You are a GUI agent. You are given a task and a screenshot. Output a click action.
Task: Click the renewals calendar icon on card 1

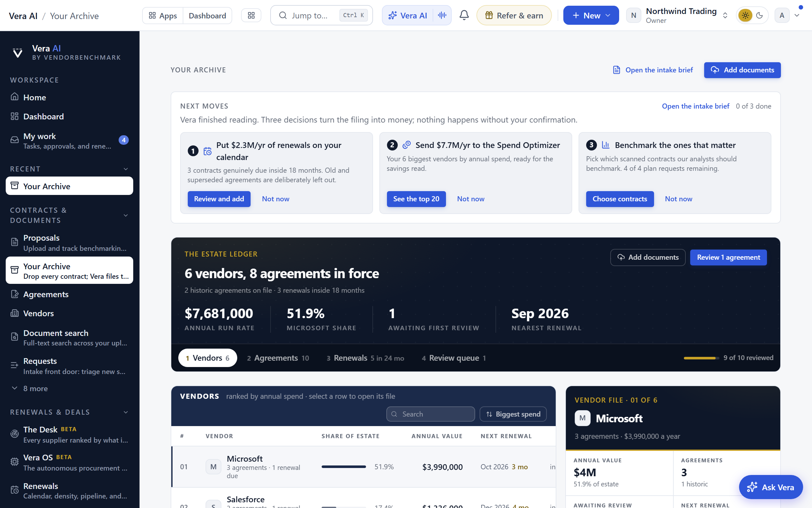[208, 151]
